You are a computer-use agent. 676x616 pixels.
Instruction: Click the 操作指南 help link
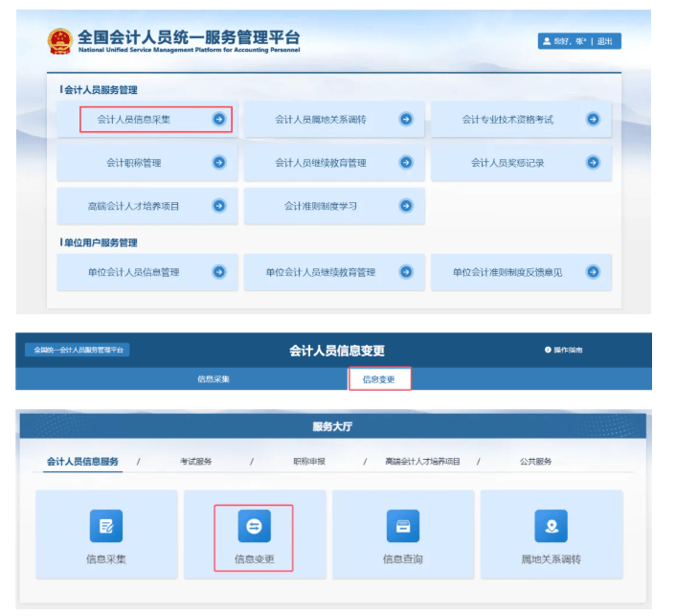tap(563, 351)
